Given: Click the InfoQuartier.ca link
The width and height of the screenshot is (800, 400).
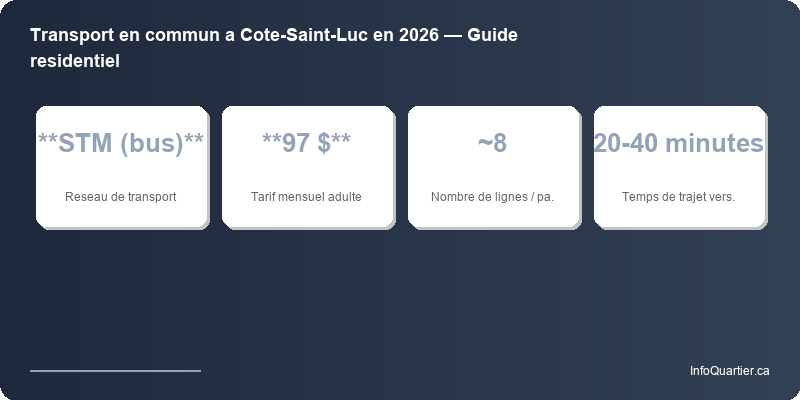Looking at the screenshot, I should pyautogui.click(x=729, y=371).
